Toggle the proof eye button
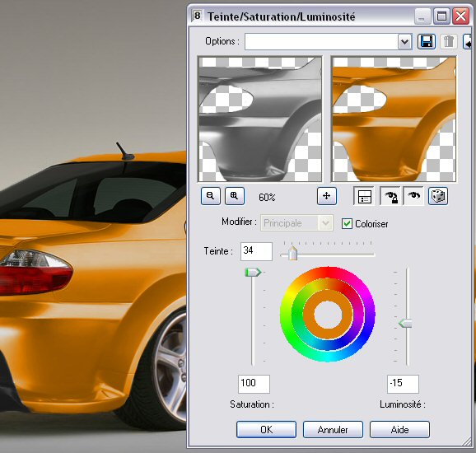The image size is (476, 453). click(413, 196)
